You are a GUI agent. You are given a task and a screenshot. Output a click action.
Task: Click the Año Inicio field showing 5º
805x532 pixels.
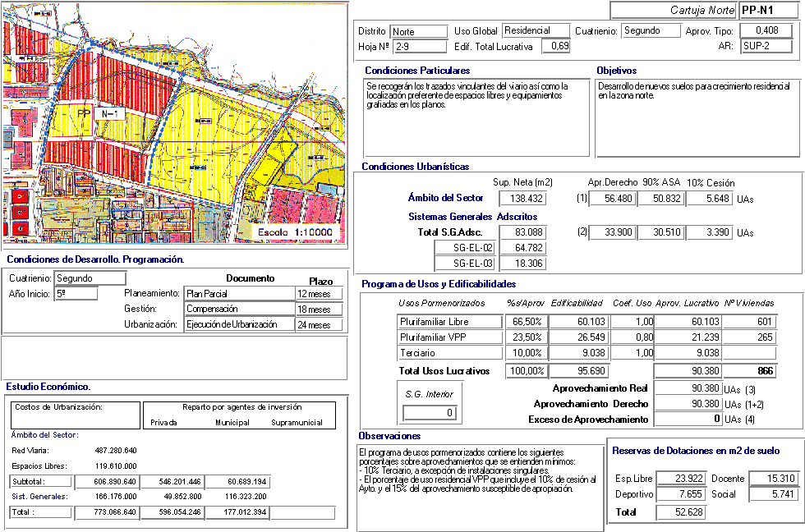point(76,293)
